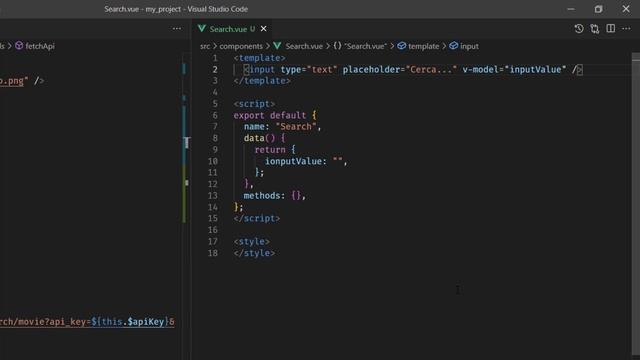640x360 pixels.
Task: Click the name value "Search" on line 7
Action: click(x=296, y=127)
